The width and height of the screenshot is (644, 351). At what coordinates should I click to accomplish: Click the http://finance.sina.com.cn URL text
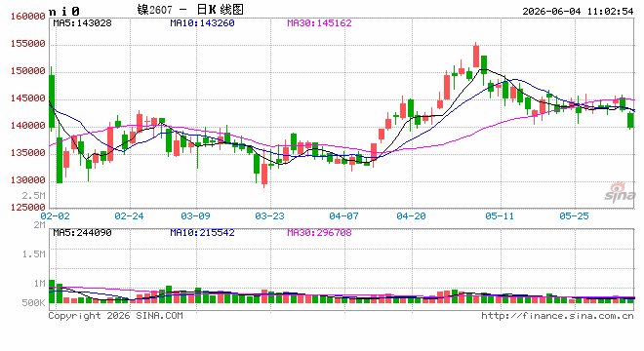pyautogui.click(x=557, y=316)
